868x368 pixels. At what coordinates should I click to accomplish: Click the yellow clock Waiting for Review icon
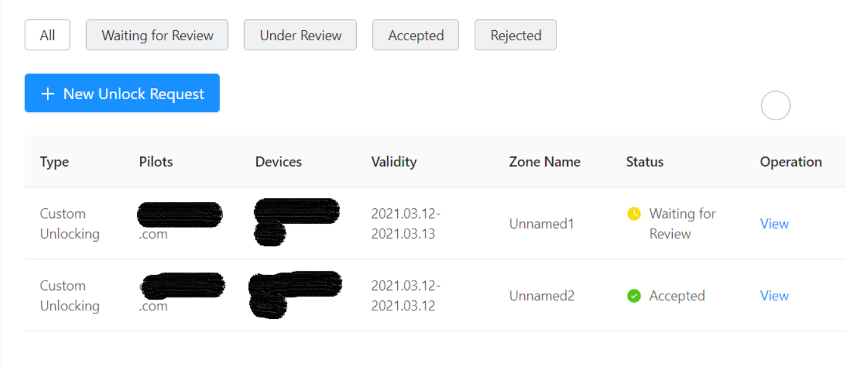(634, 214)
